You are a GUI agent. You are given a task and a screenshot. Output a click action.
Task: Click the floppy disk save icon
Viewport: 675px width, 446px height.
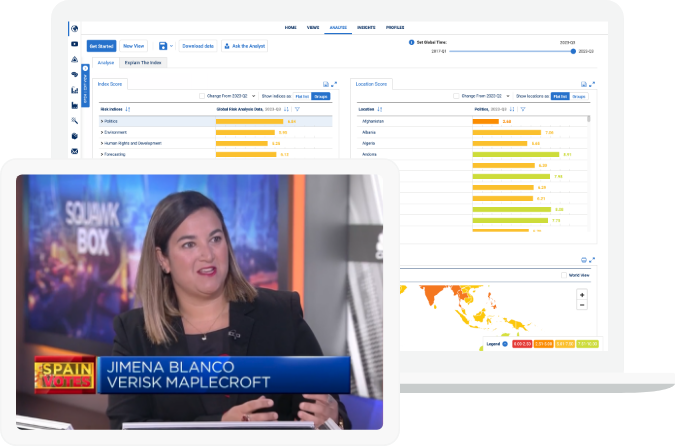(163, 46)
